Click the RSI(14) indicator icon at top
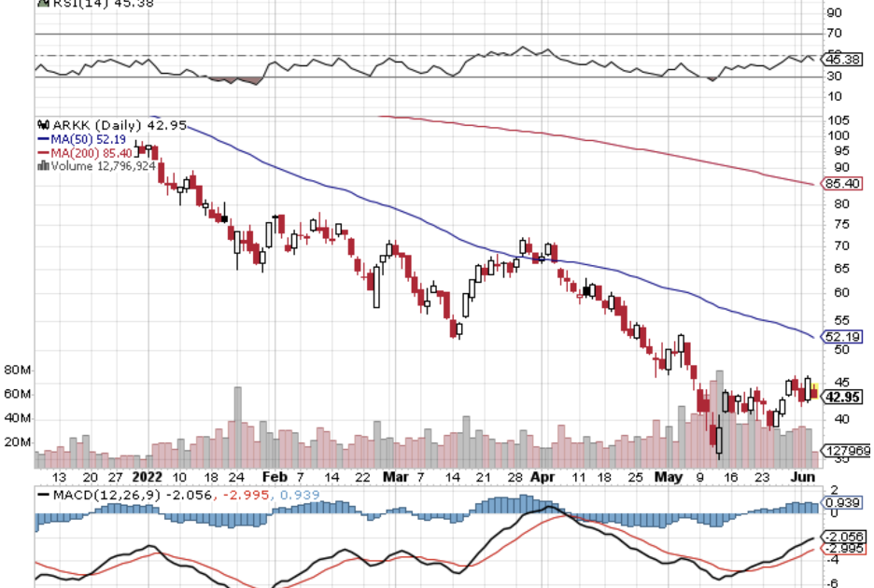The width and height of the screenshot is (874, 588). pos(41,3)
